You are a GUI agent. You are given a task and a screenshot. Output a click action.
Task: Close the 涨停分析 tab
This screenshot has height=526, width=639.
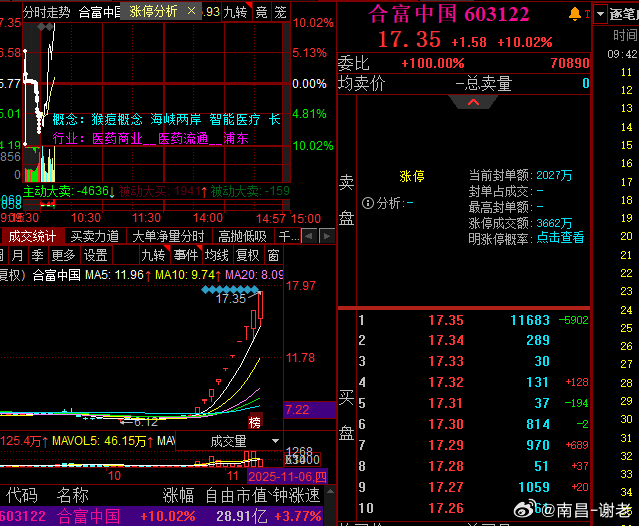click(x=191, y=11)
